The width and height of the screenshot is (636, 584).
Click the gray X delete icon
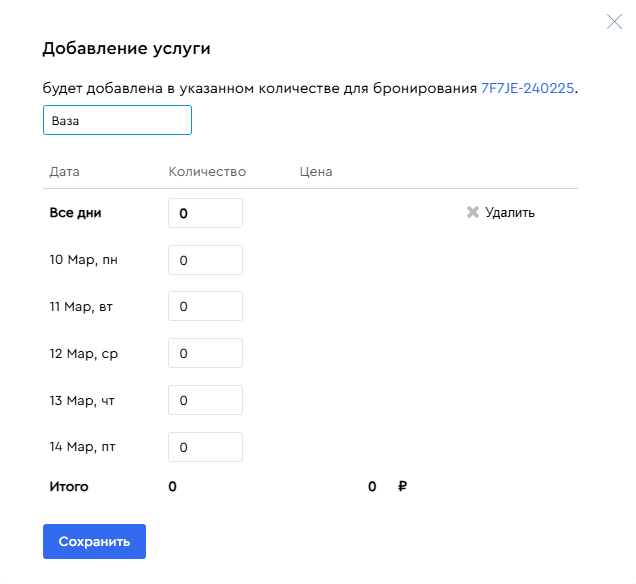(x=473, y=212)
